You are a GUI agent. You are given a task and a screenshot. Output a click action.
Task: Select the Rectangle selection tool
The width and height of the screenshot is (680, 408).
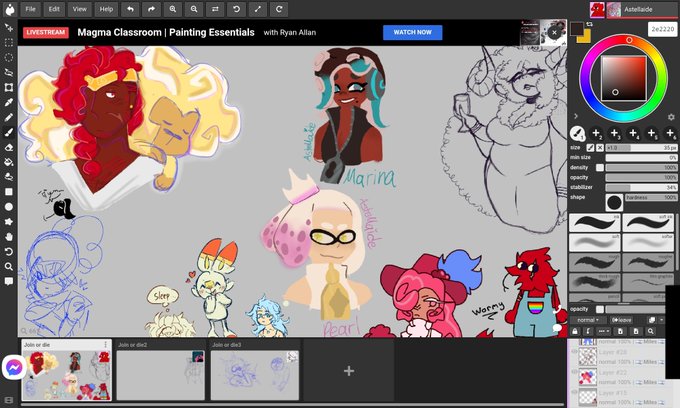(9, 42)
